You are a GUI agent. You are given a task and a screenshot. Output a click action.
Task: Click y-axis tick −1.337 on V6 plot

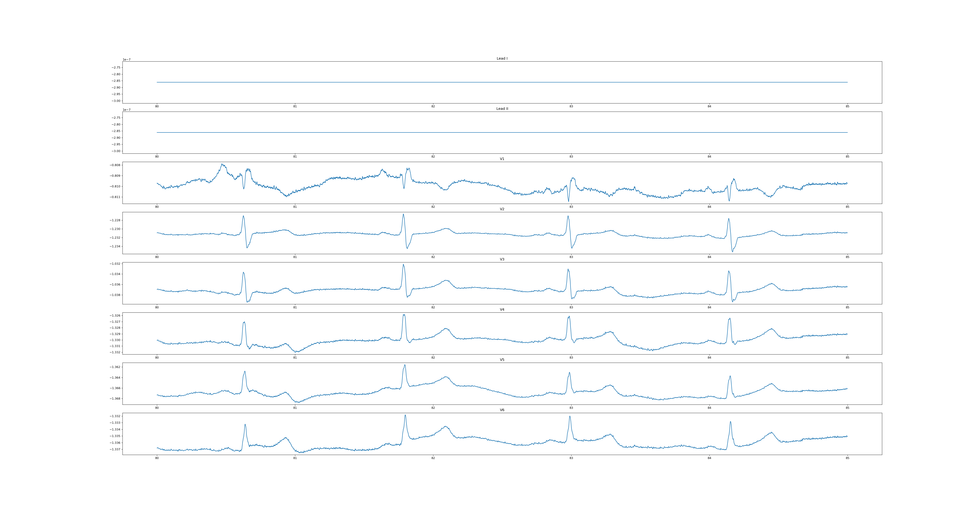click(x=115, y=449)
